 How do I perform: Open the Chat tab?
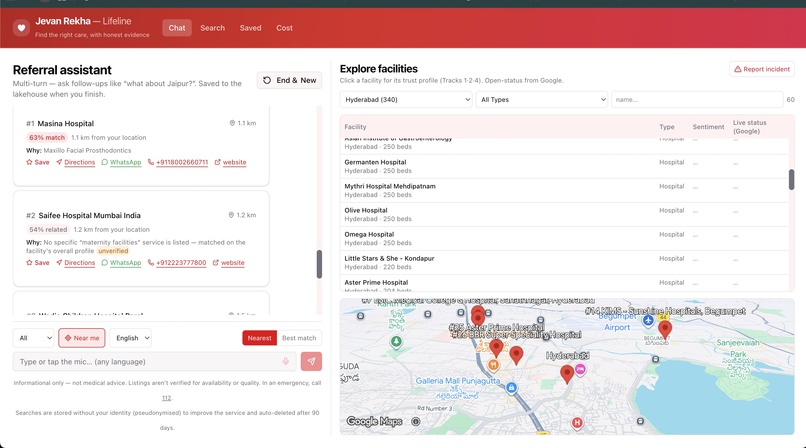[x=177, y=28]
